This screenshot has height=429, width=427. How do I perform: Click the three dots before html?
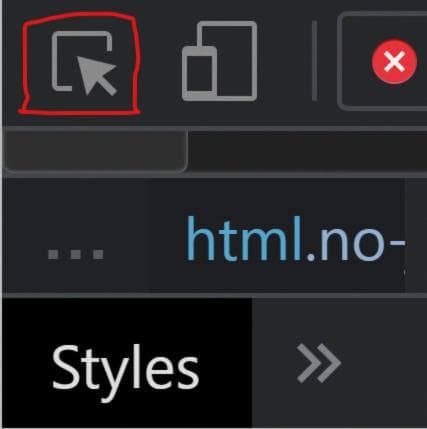[76, 255]
